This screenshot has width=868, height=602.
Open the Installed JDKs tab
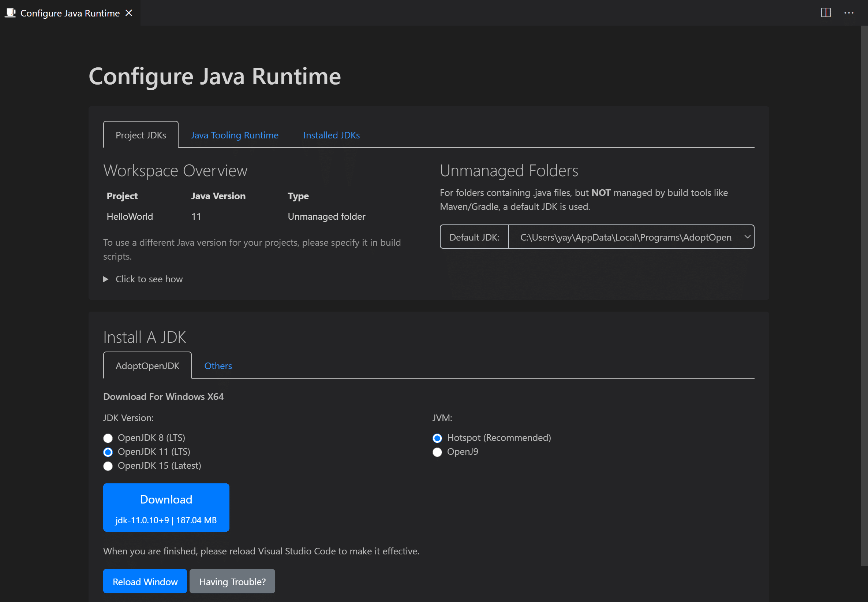point(331,135)
